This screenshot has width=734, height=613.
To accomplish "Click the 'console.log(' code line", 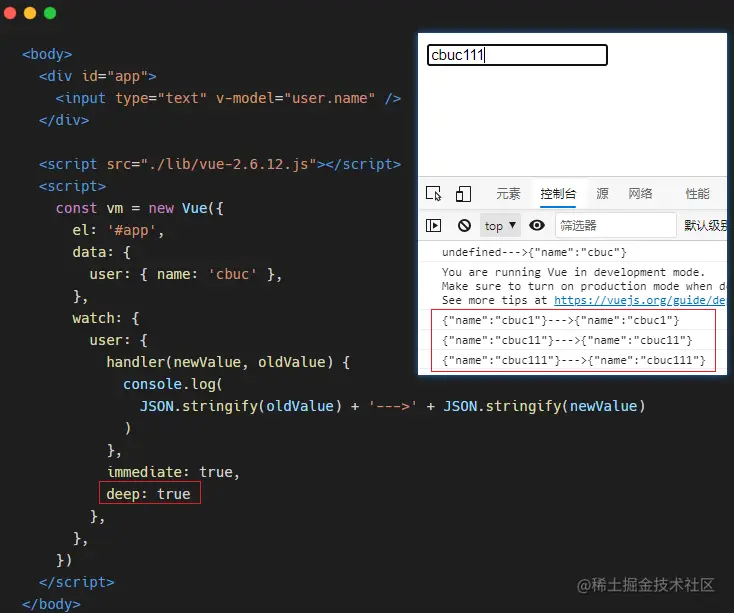I will (x=173, y=384).
